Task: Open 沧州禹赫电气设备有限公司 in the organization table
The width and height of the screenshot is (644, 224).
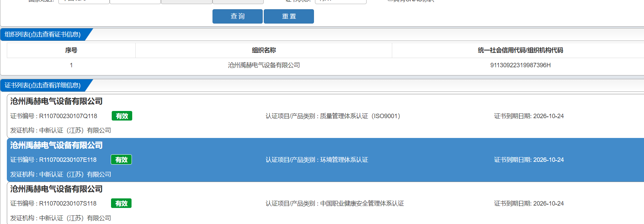Action: [x=264, y=65]
